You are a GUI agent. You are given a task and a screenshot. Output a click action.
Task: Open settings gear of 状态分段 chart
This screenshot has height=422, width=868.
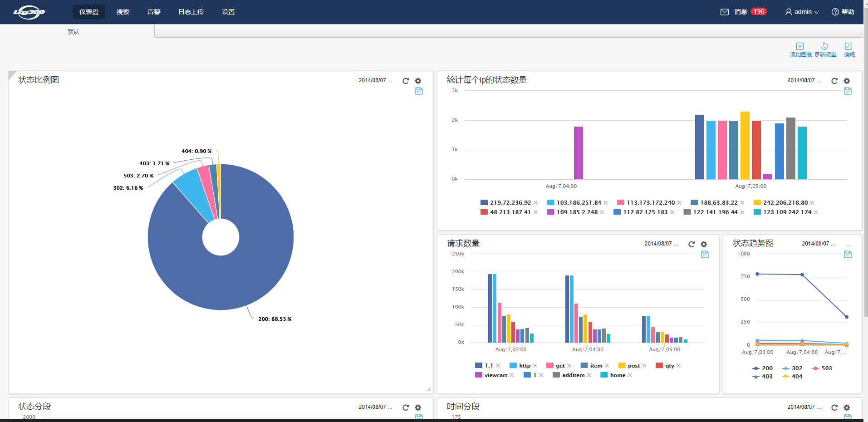418,407
